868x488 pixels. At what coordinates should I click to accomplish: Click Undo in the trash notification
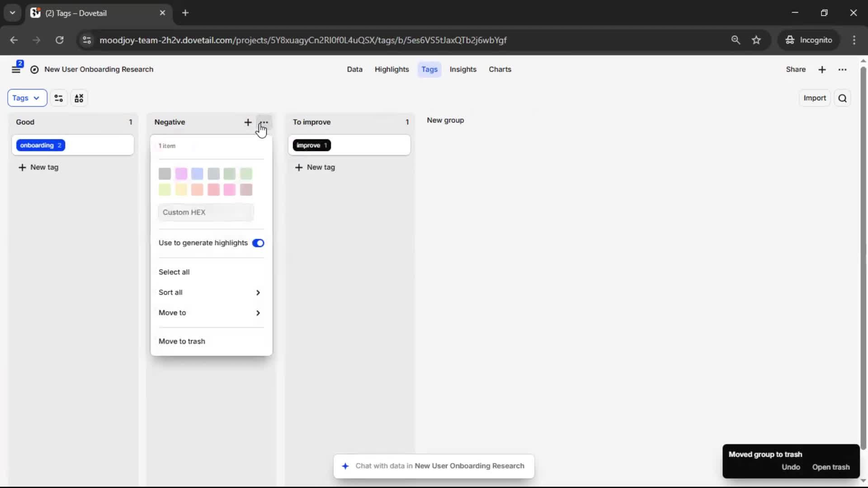tap(791, 467)
